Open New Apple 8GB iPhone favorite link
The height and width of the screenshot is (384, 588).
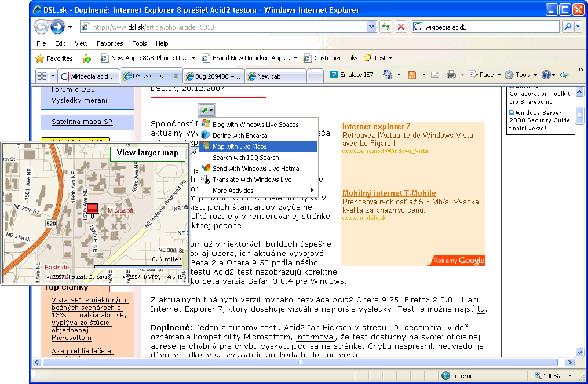point(144,58)
